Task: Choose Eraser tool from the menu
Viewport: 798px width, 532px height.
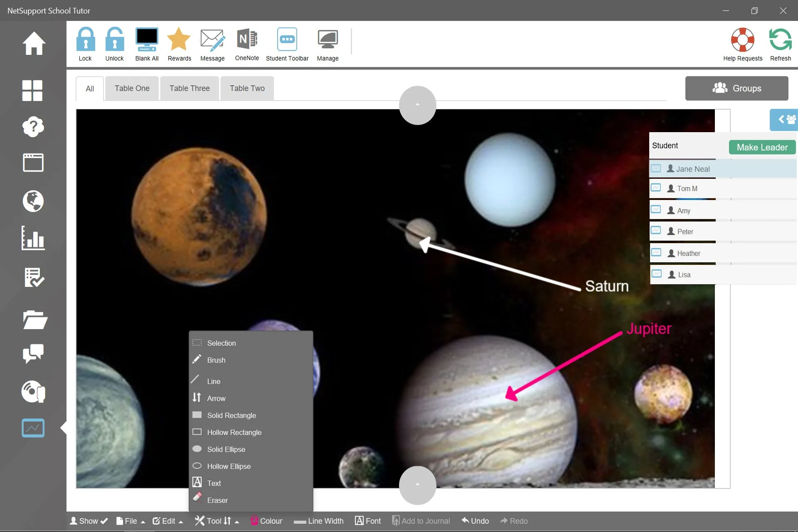Action: tap(251, 500)
